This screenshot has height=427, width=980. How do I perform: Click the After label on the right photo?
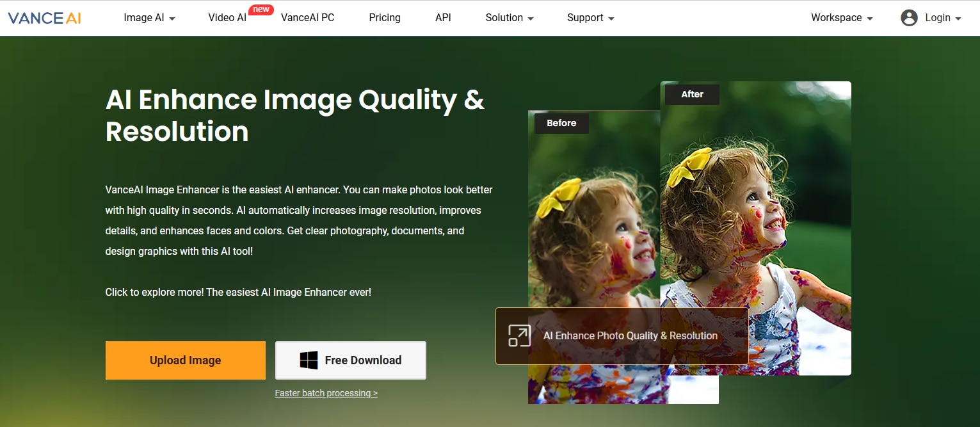pos(692,94)
